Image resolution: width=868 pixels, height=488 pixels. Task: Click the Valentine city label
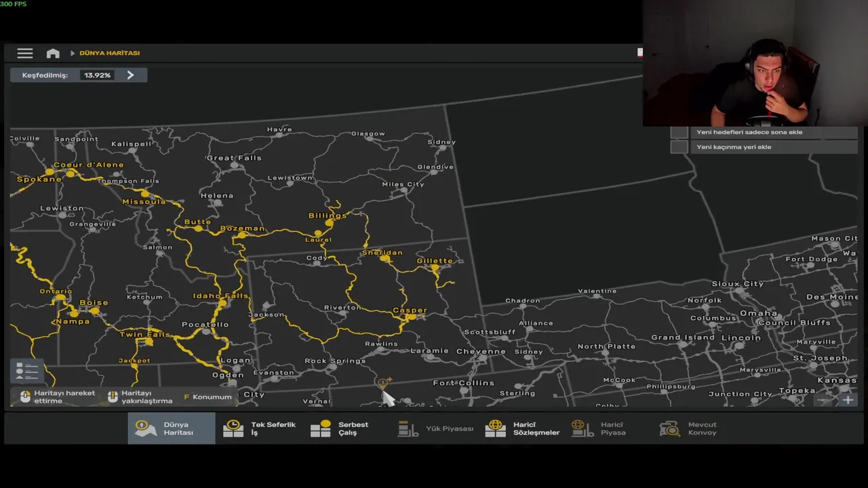point(597,291)
